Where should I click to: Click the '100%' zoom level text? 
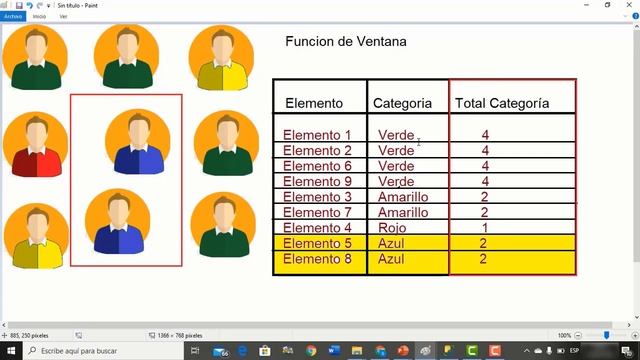(x=564, y=336)
